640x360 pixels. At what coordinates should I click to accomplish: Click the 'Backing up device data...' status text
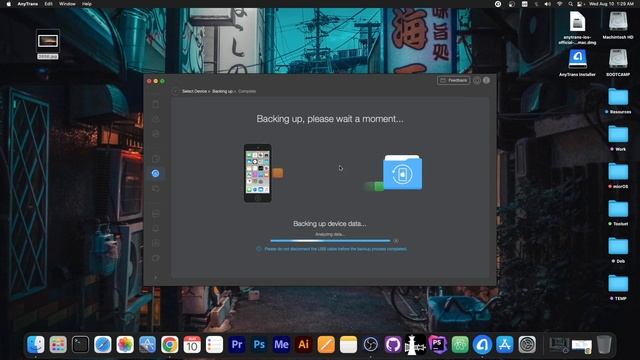pos(330,224)
